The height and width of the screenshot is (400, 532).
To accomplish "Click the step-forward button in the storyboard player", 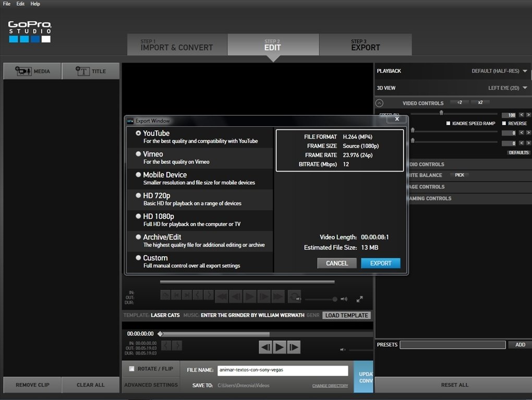I will point(294,347).
